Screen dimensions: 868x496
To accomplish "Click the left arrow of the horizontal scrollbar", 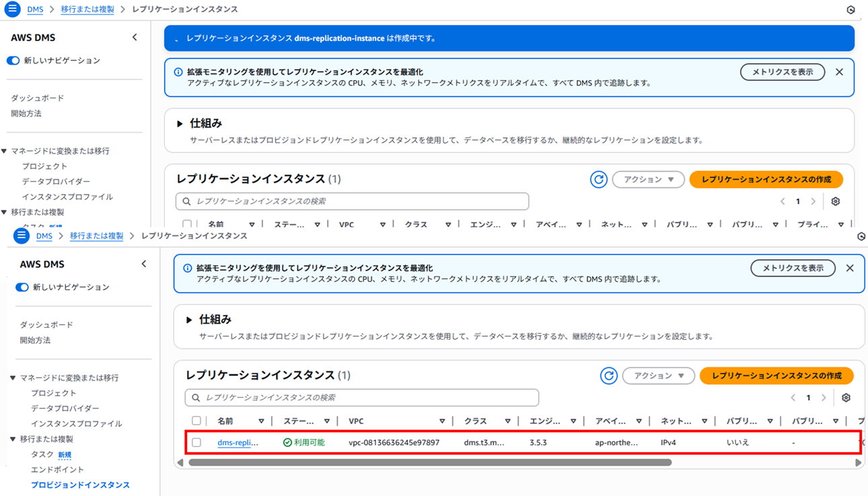I will click(180, 463).
